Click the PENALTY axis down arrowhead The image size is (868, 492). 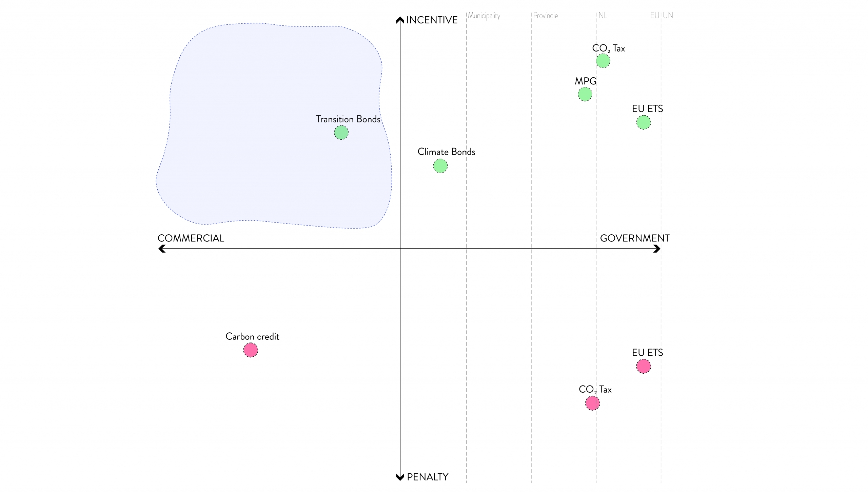tap(400, 477)
